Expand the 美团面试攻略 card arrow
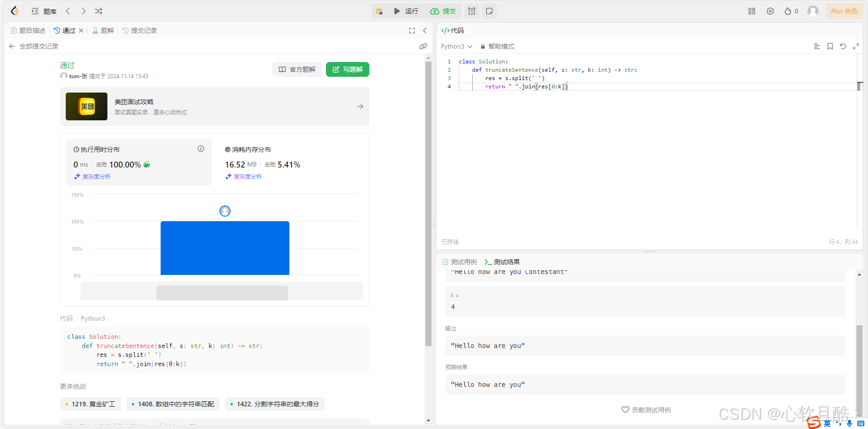 [x=360, y=106]
